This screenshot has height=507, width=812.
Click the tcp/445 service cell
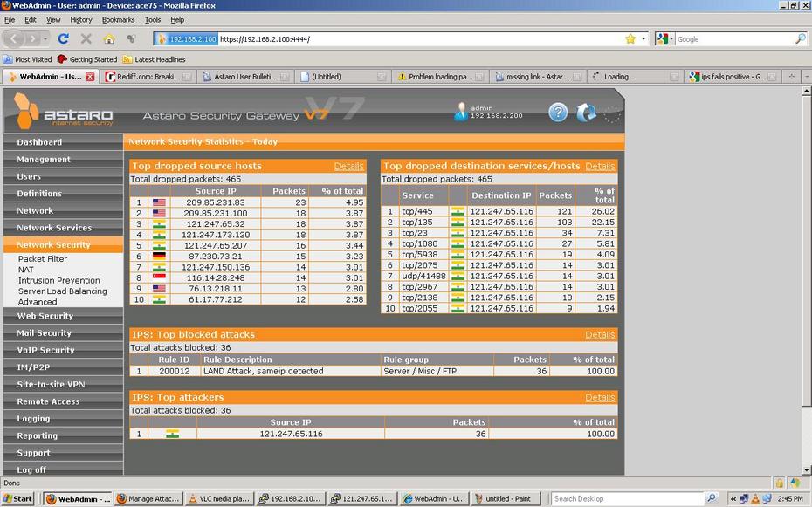point(423,211)
